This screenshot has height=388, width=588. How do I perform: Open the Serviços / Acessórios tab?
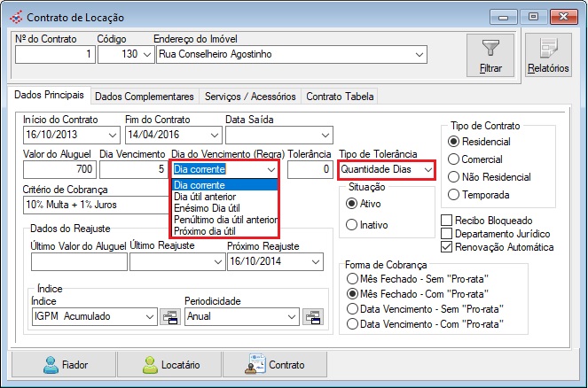250,96
